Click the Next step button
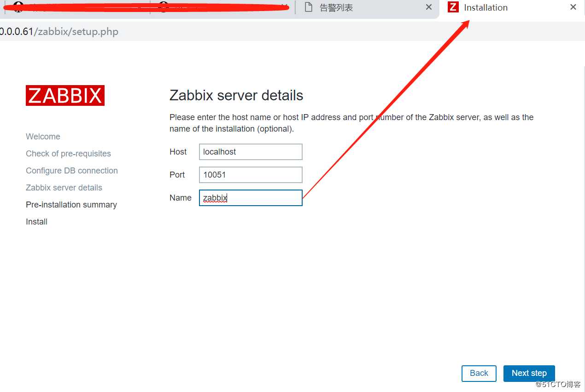This screenshot has width=585, height=392. [529, 373]
